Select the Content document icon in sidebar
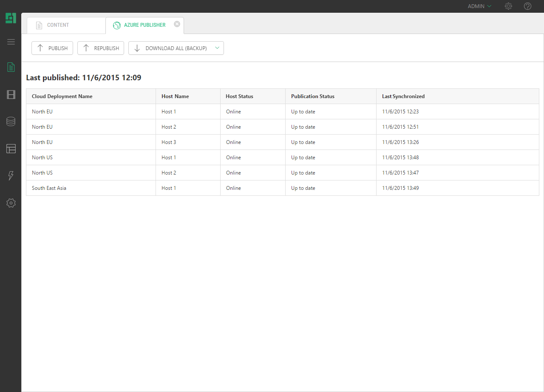This screenshot has height=392, width=544. click(11, 67)
